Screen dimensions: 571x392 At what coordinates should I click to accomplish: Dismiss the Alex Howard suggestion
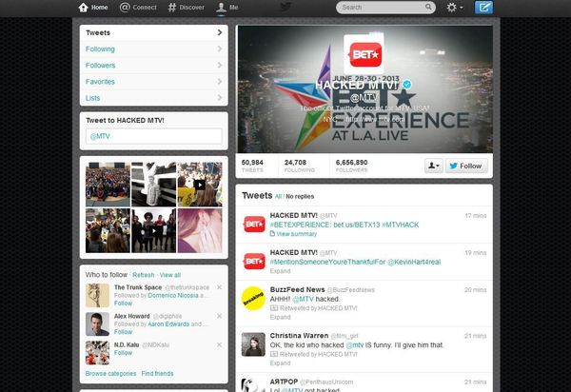(219, 316)
